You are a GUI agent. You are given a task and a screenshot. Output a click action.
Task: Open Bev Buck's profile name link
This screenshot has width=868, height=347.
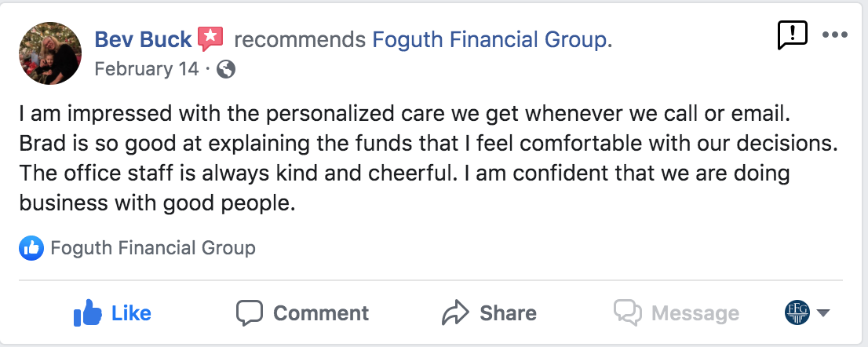142,39
